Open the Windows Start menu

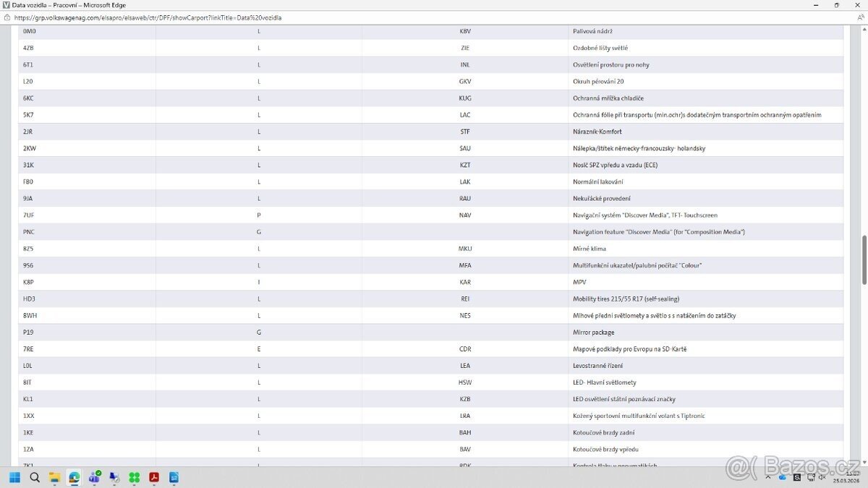point(14,477)
